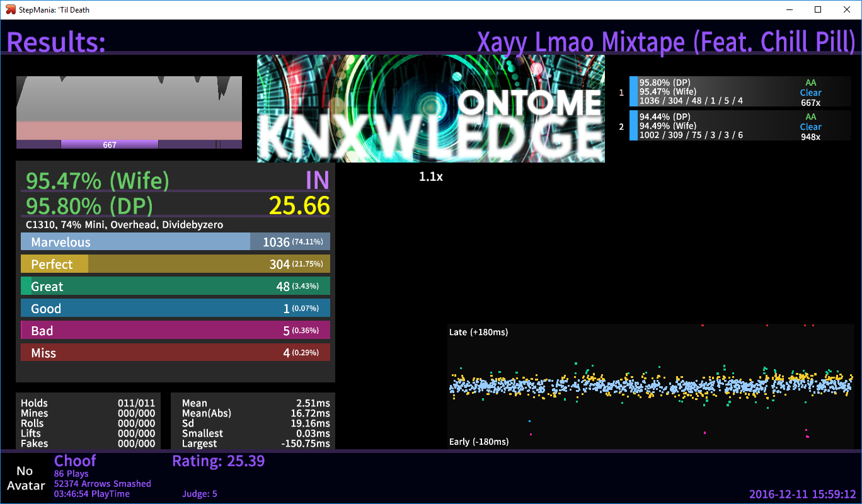Click the KNXWLEDGE song banner

tap(430, 108)
